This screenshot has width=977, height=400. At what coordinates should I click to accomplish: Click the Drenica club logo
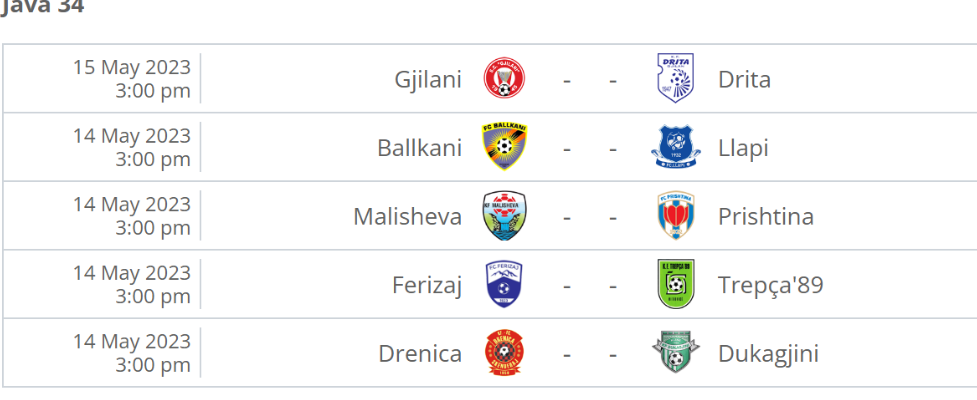tap(504, 353)
